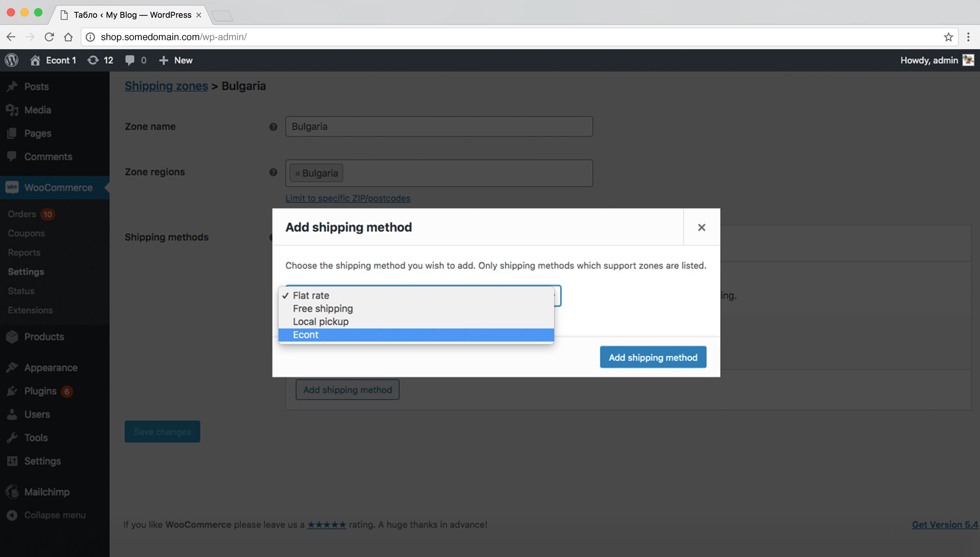
Task: Open the comments bubble in admin bar
Action: click(136, 60)
